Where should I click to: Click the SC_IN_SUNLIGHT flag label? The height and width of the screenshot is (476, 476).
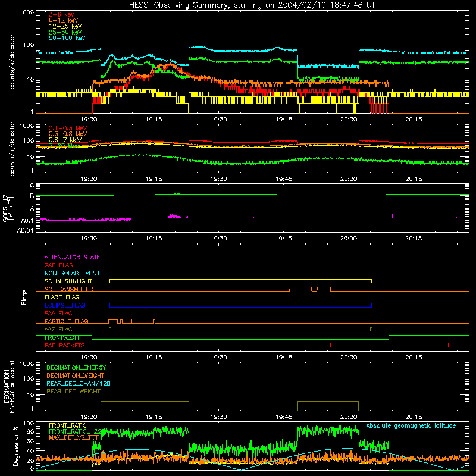(68, 281)
